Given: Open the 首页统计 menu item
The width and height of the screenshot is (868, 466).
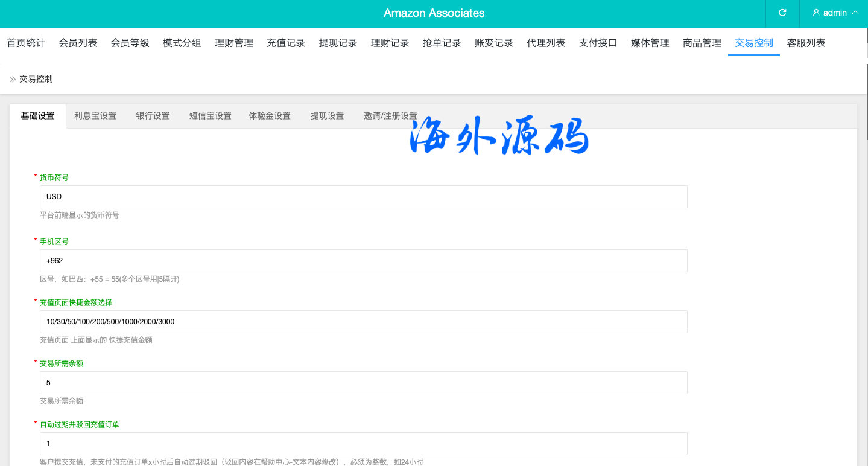Looking at the screenshot, I should tap(26, 43).
